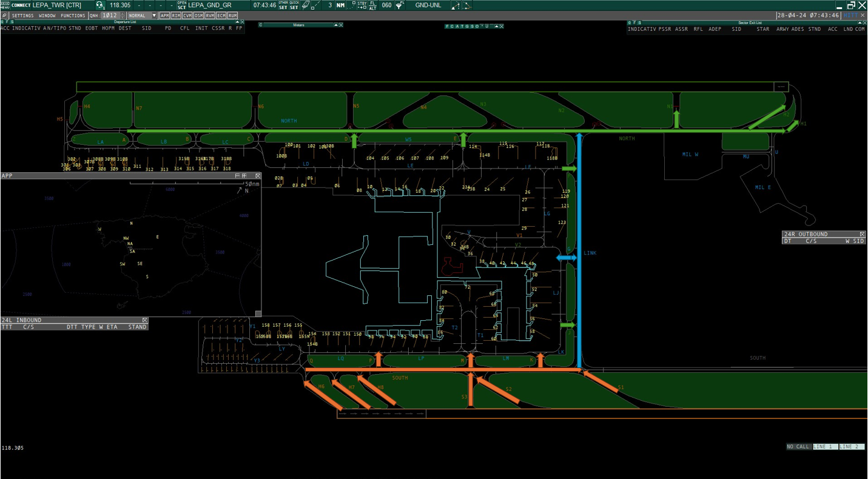Toggle the STBY transponder mode button

(x=362, y=5)
